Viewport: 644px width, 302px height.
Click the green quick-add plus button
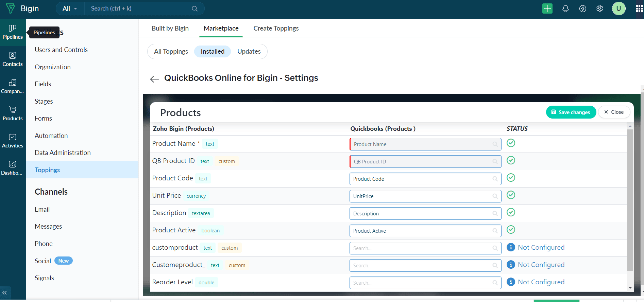pos(547,8)
